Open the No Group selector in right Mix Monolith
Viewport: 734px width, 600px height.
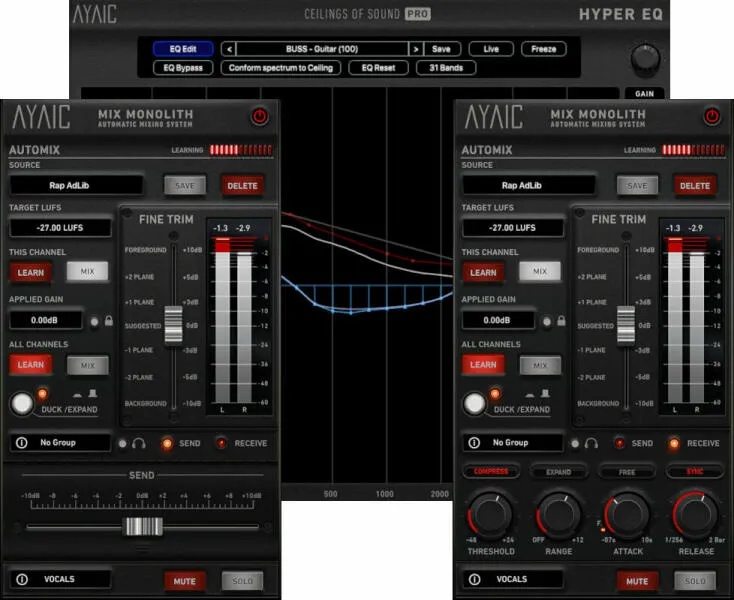tap(513, 443)
